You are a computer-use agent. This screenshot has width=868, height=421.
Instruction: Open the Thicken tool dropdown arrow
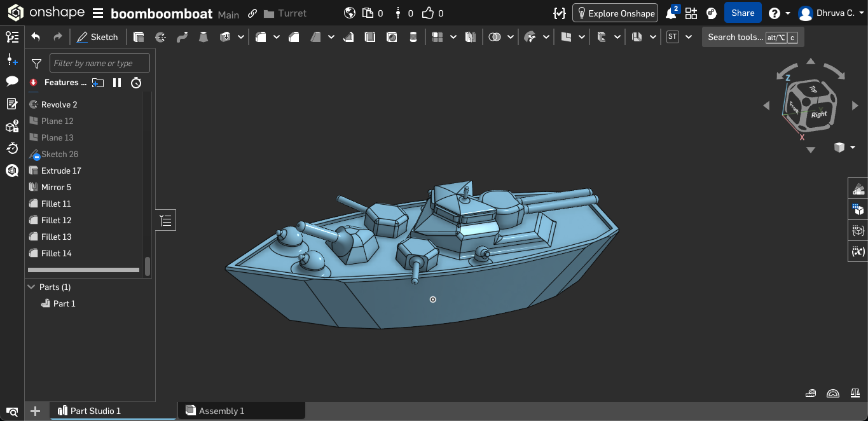tap(241, 38)
